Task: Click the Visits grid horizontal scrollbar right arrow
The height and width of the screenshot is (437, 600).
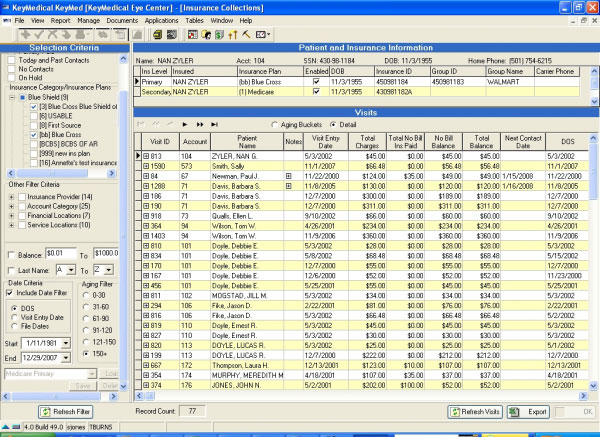Action: tap(583, 396)
